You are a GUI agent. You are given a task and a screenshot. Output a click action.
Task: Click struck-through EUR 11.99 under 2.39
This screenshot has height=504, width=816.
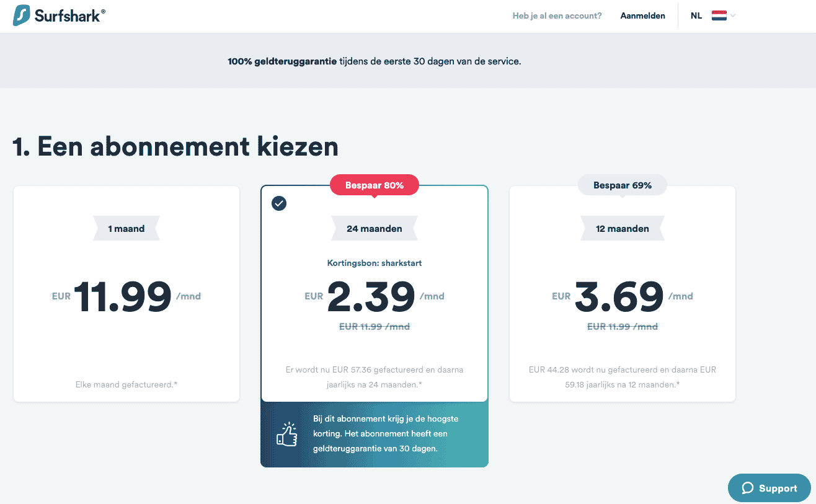(375, 326)
